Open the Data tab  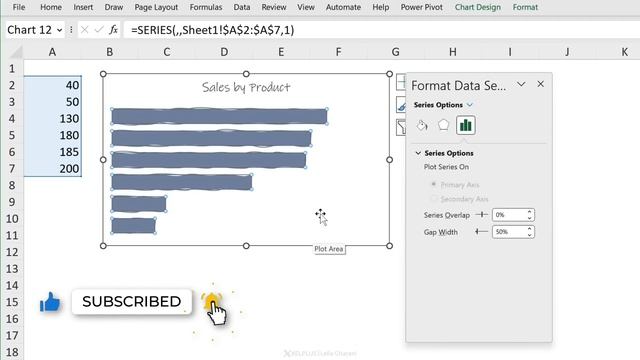pos(242,7)
